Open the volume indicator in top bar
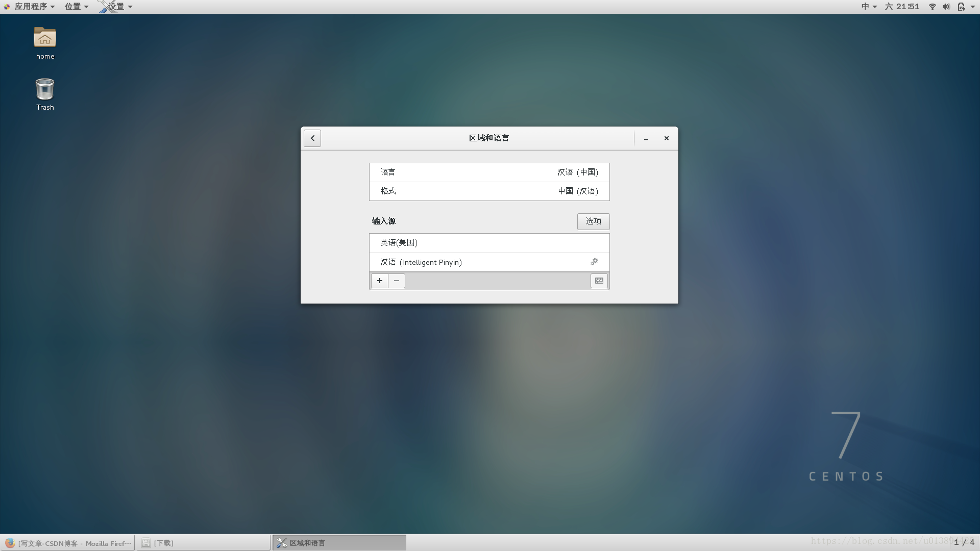The height and width of the screenshot is (551, 980). click(946, 7)
